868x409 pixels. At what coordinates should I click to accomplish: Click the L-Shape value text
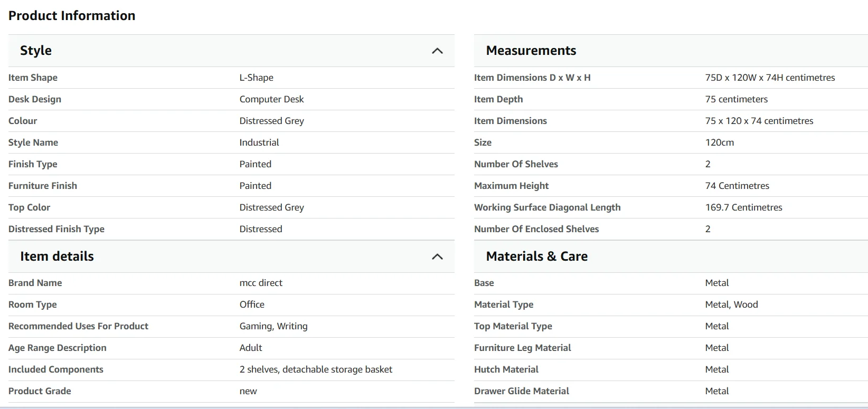point(256,78)
